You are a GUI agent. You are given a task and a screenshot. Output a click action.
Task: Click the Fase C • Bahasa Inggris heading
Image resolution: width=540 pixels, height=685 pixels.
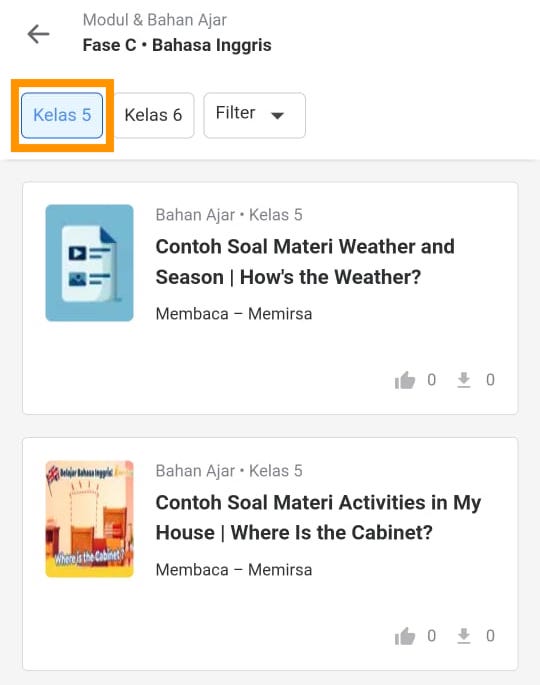(177, 45)
